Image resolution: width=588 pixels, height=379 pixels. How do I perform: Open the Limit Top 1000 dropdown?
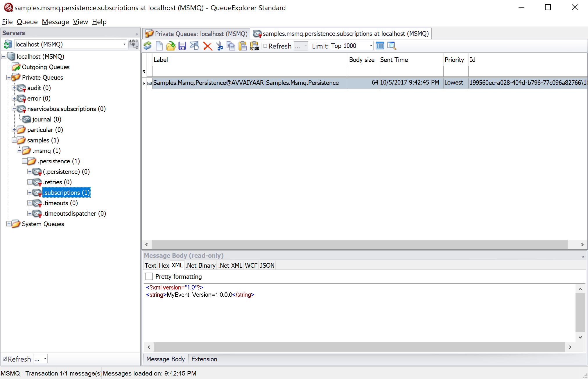click(371, 46)
